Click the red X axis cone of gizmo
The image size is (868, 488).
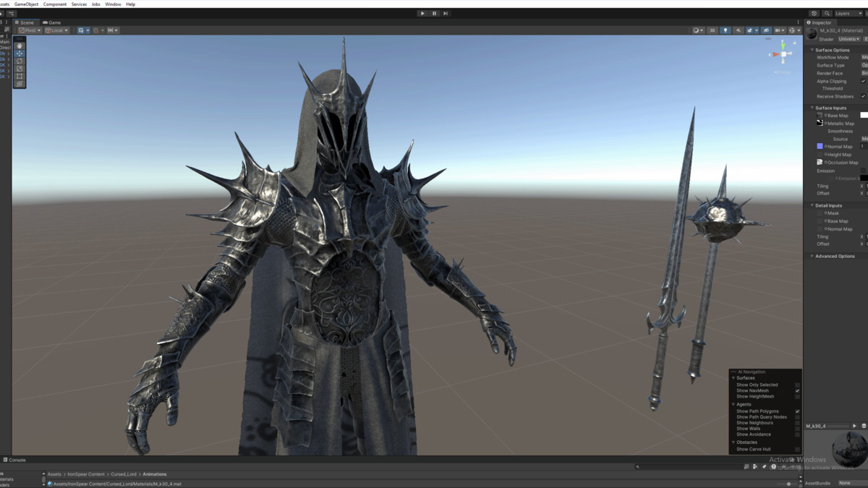click(x=775, y=54)
